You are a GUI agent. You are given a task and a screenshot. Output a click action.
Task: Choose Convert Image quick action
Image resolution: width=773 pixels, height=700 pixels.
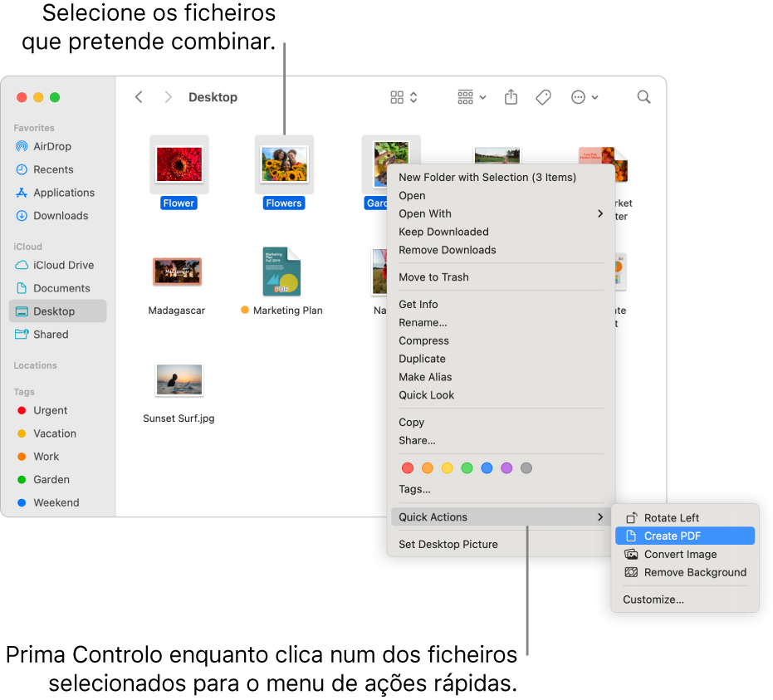click(685, 555)
